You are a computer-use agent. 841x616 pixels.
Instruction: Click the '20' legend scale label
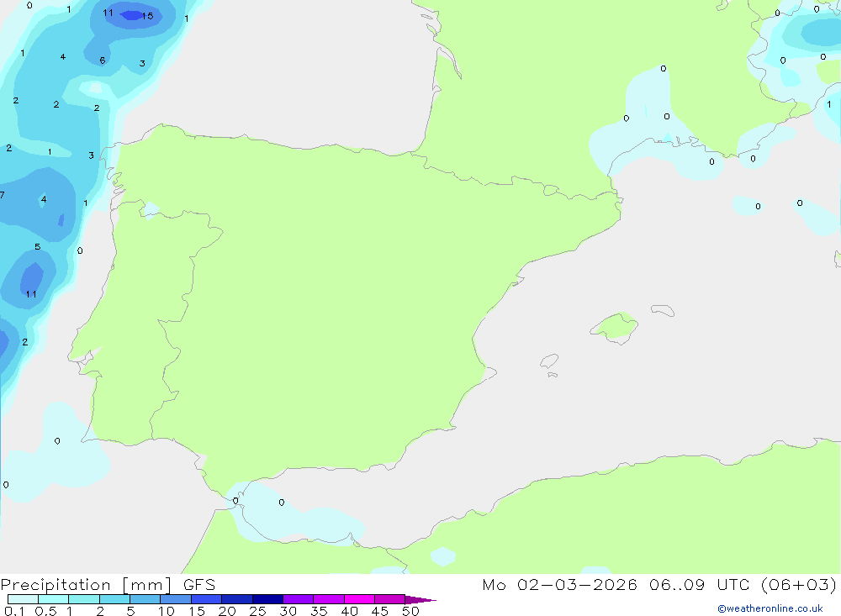click(227, 611)
